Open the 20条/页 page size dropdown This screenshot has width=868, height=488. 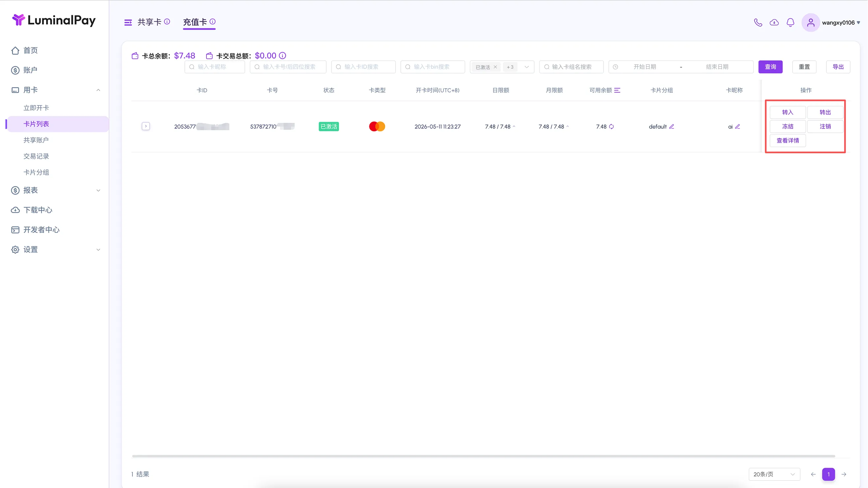[774, 474]
